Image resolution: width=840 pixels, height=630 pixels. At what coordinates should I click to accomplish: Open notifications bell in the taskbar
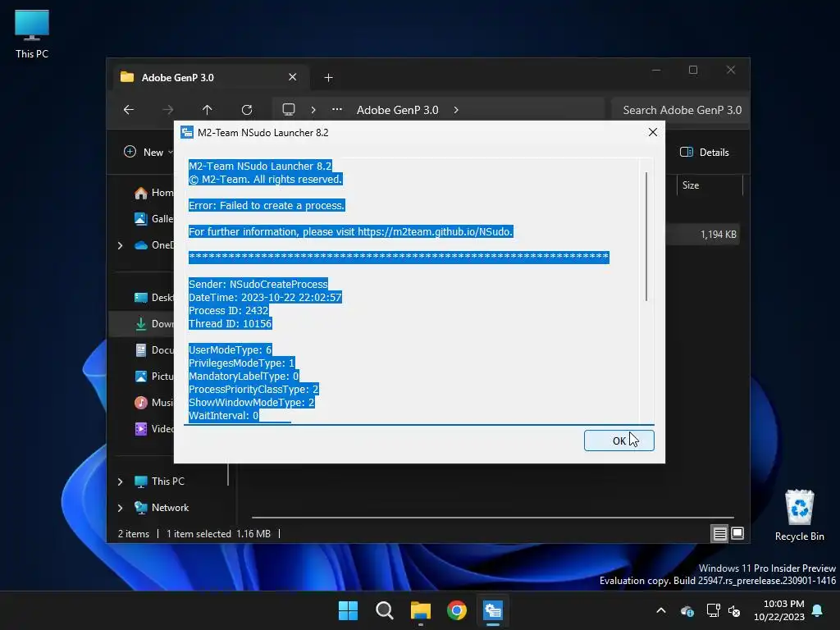pyautogui.click(x=818, y=610)
